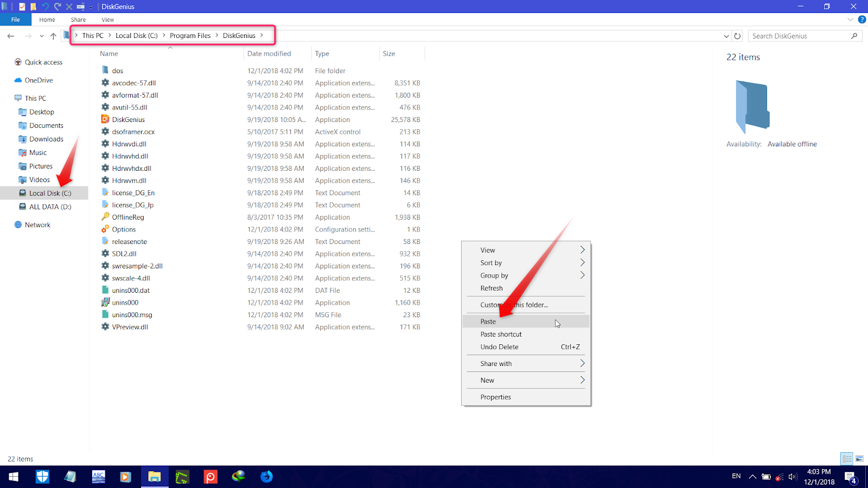
Task: Open New submenu in context menu
Action: [x=526, y=380]
